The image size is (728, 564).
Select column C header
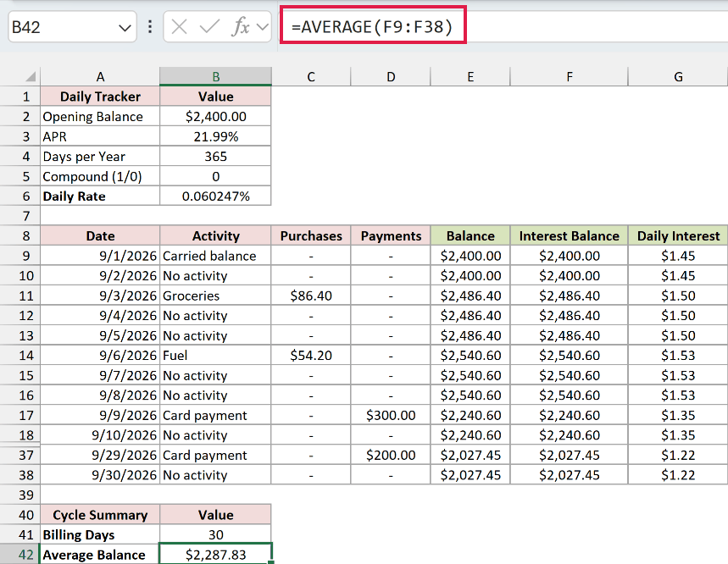pos(311,76)
